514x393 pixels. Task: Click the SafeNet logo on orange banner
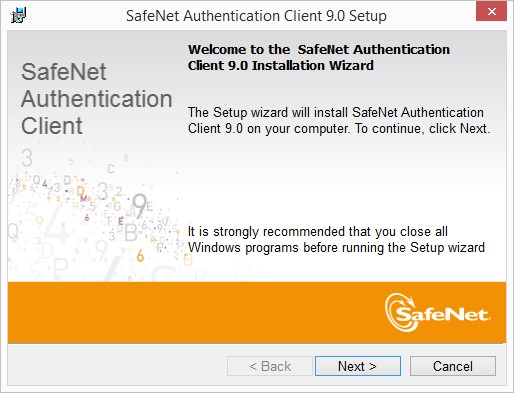(437, 312)
